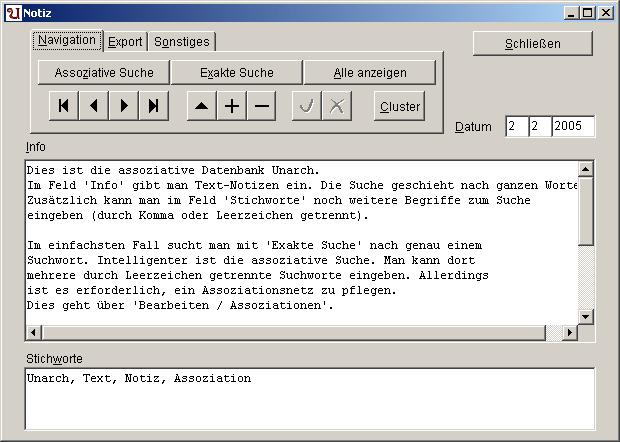Click the up-triangle navigator button
The width and height of the screenshot is (620, 442).
[202, 106]
